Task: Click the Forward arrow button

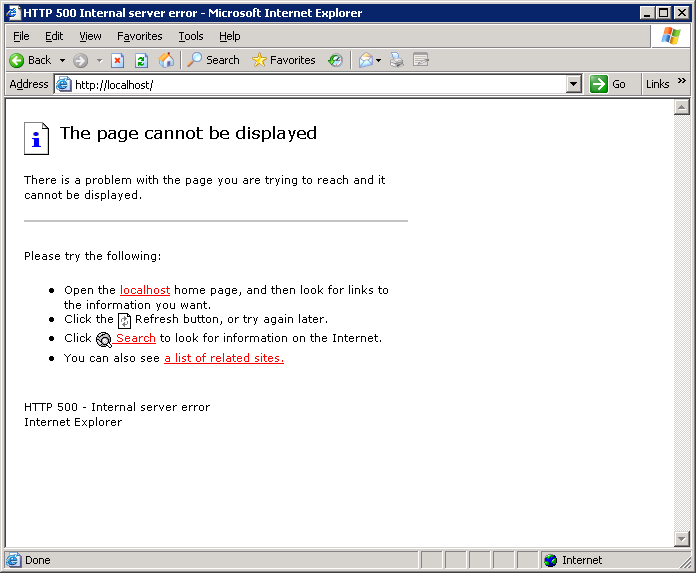Action: click(x=81, y=60)
